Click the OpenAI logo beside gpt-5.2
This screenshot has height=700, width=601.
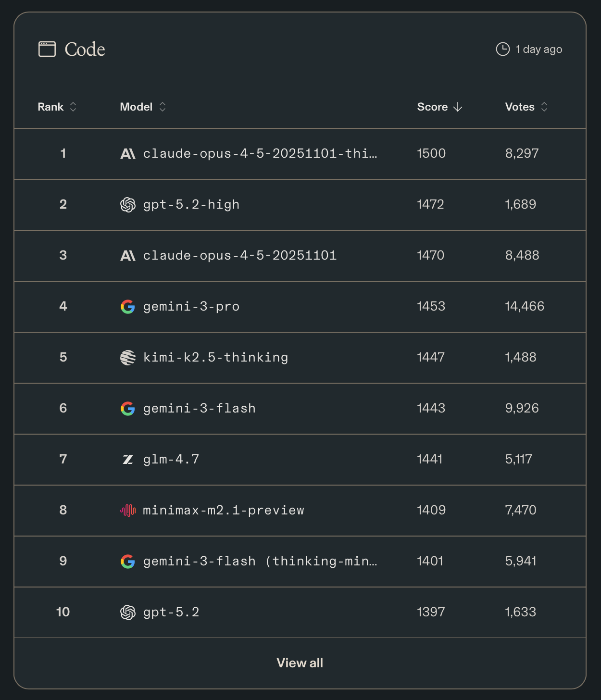127,612
